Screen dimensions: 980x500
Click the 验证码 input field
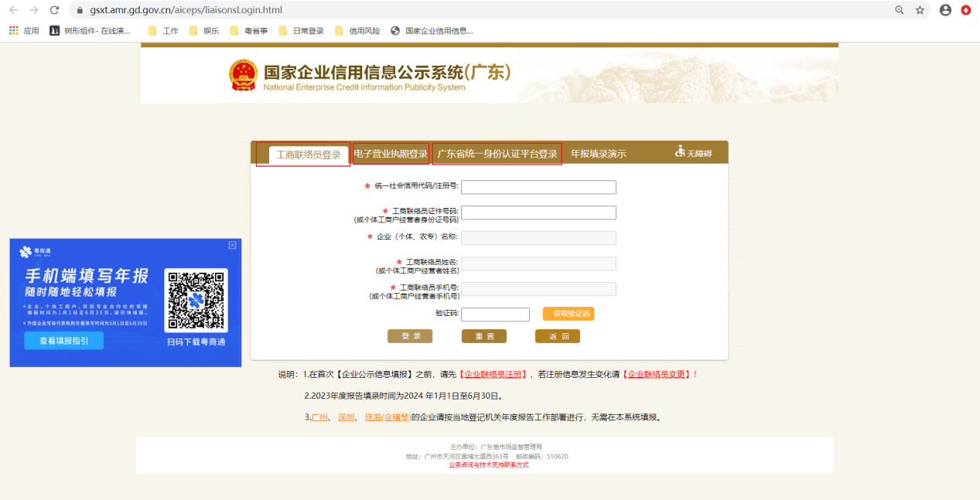coord(496,314)
